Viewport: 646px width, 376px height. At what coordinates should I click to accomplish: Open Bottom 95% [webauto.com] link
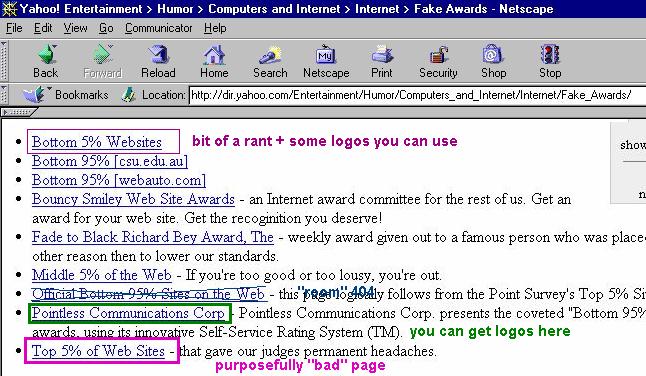point(119,180)
